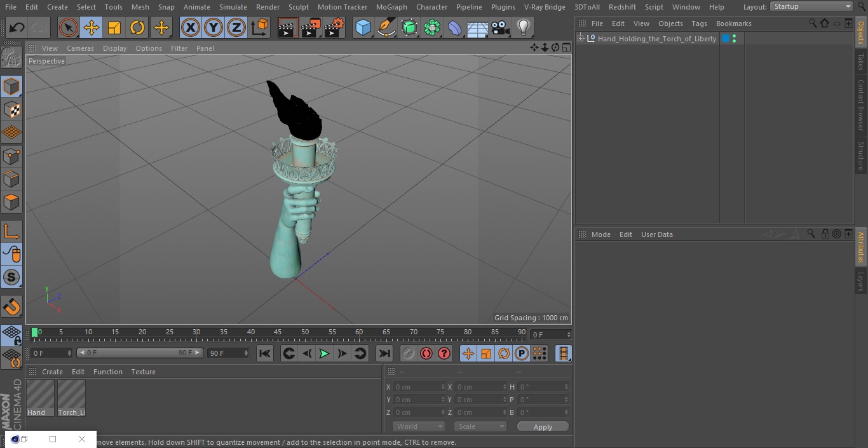Play animation forwards
Screen dimensions: 868x448
(x=324, y=353)
